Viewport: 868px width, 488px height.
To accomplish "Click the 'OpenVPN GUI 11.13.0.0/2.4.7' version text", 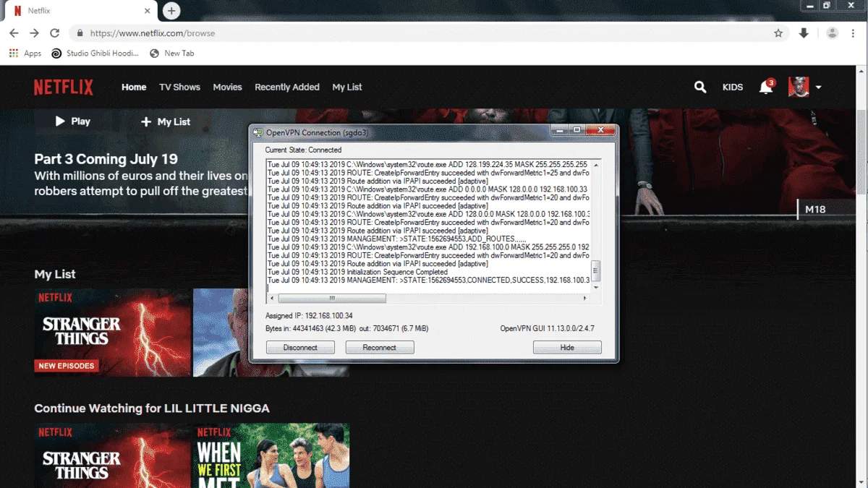I will [548, 328].
